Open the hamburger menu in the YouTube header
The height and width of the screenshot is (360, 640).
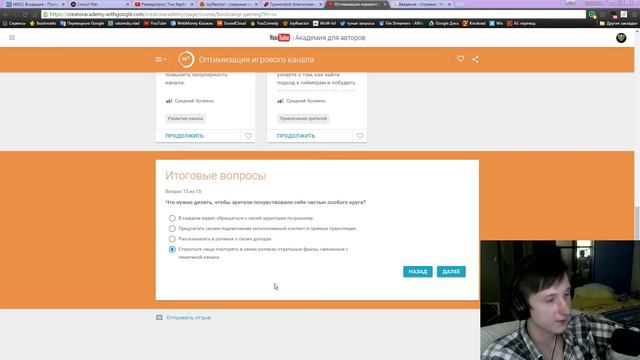coord(12,38)
